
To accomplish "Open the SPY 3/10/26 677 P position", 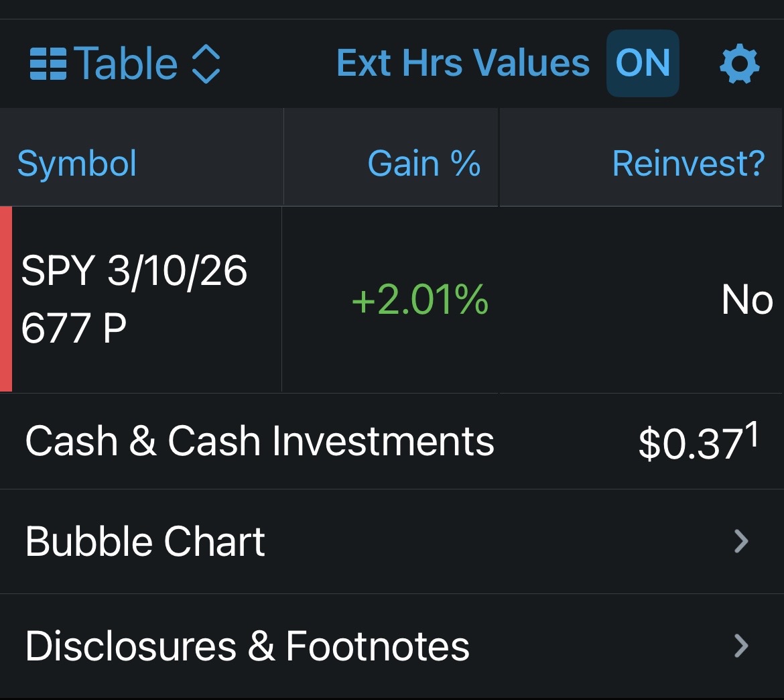I will (134, 299).
